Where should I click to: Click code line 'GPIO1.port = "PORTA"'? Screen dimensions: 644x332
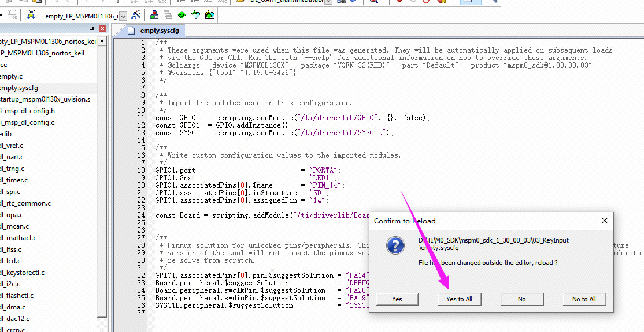pos(248,170)
